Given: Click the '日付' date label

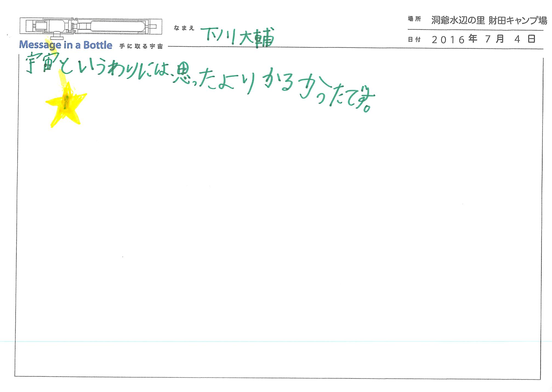Looking at the screenshot, I should [x=414, y=40].
